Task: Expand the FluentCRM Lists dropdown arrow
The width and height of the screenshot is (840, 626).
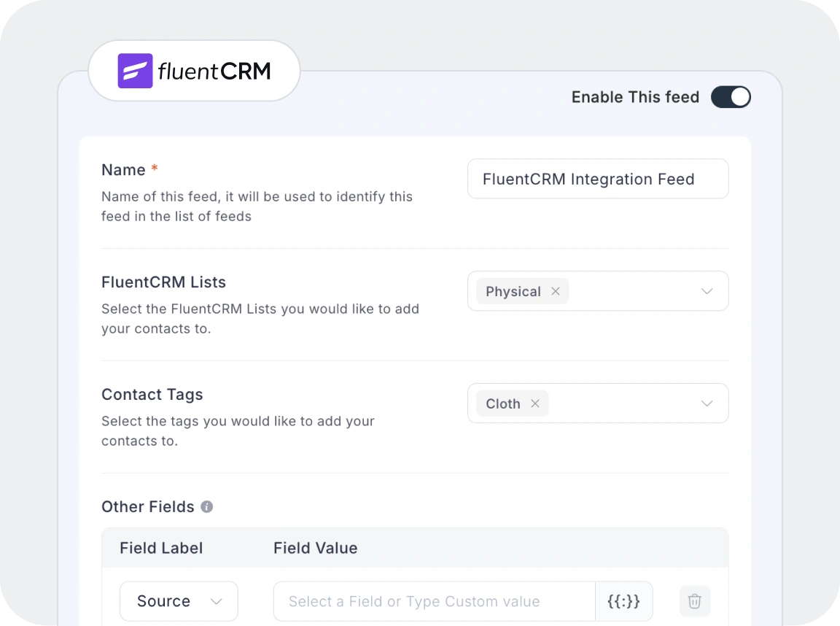Action: pyautogui.click(x=707, y=291)
